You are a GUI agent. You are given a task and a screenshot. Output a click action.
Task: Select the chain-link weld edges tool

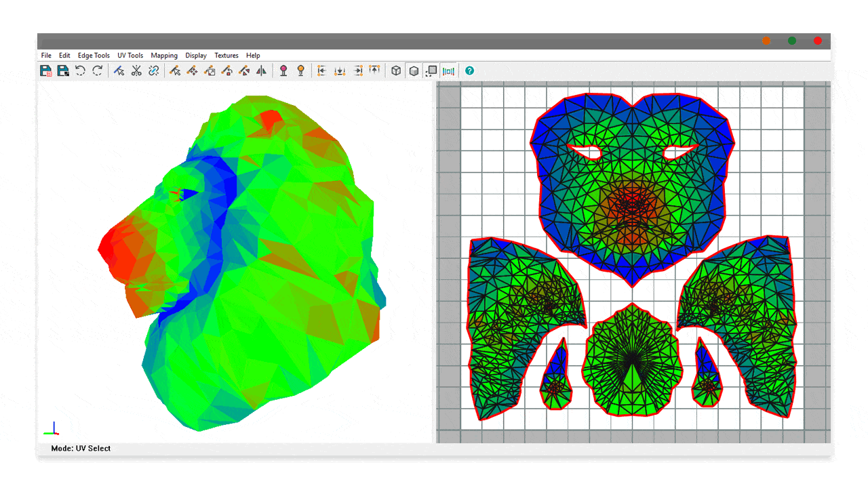(154, 70)
